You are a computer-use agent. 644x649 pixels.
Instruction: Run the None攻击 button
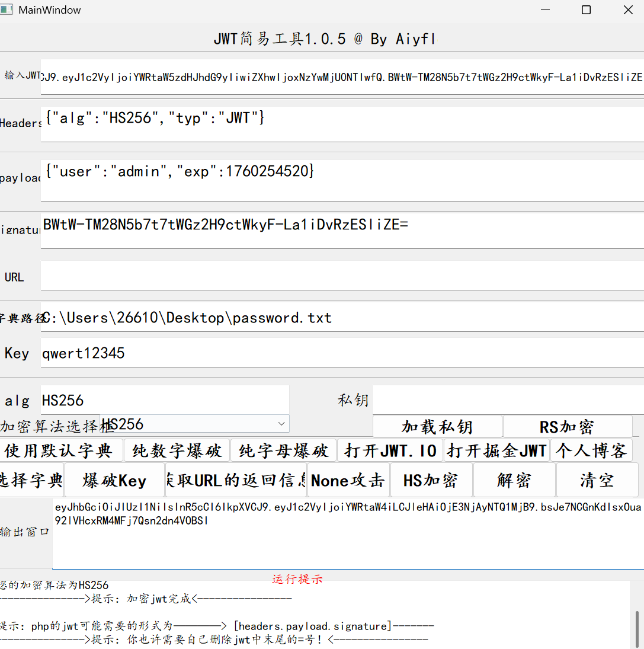(348, 480)
